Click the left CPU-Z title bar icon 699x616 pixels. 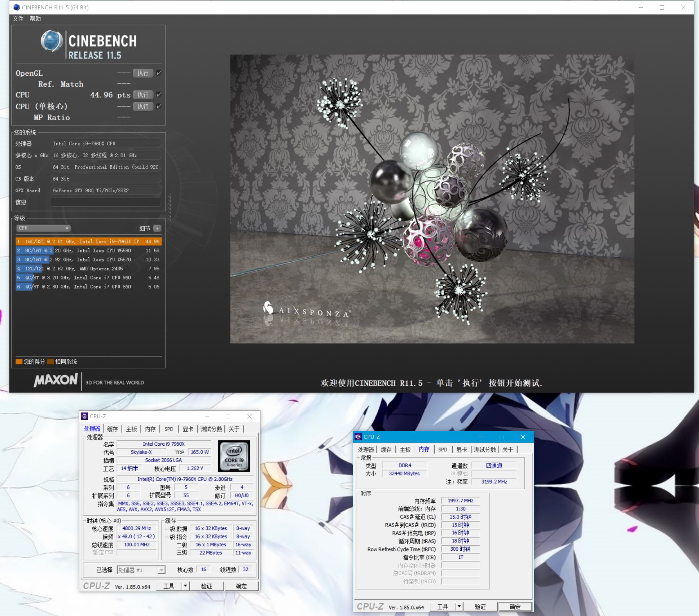pos(84,416)
